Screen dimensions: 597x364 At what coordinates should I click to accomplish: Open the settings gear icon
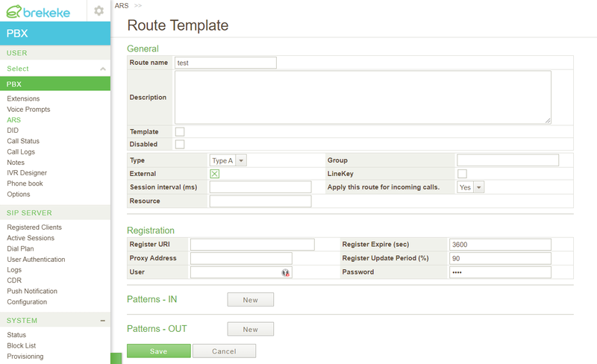(99, 10)
